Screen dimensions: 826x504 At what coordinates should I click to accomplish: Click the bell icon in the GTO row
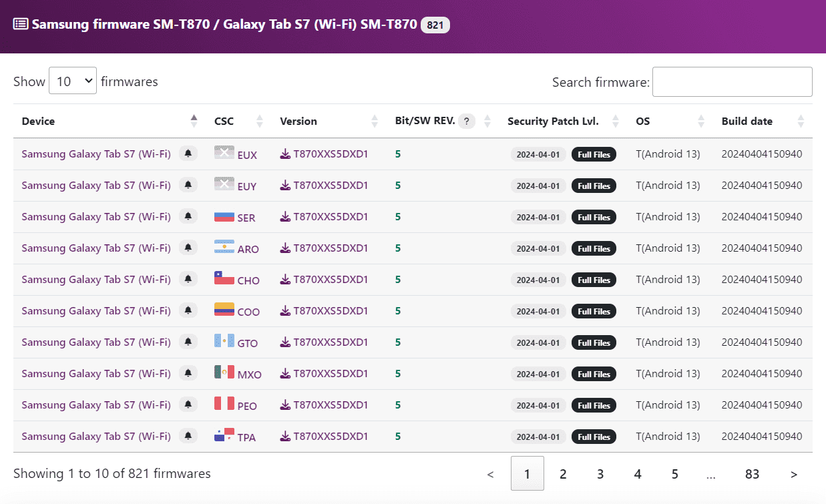(x=188, y=342)
